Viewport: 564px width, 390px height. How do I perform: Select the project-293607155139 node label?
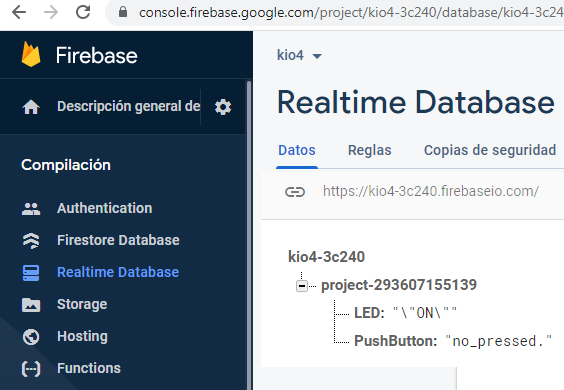(399, 285)
